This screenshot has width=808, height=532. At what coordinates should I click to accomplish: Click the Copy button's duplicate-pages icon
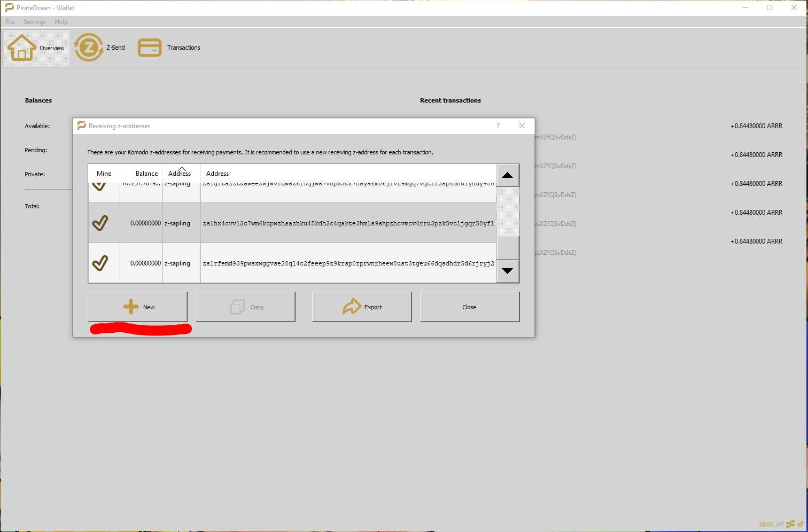[237, 307]
